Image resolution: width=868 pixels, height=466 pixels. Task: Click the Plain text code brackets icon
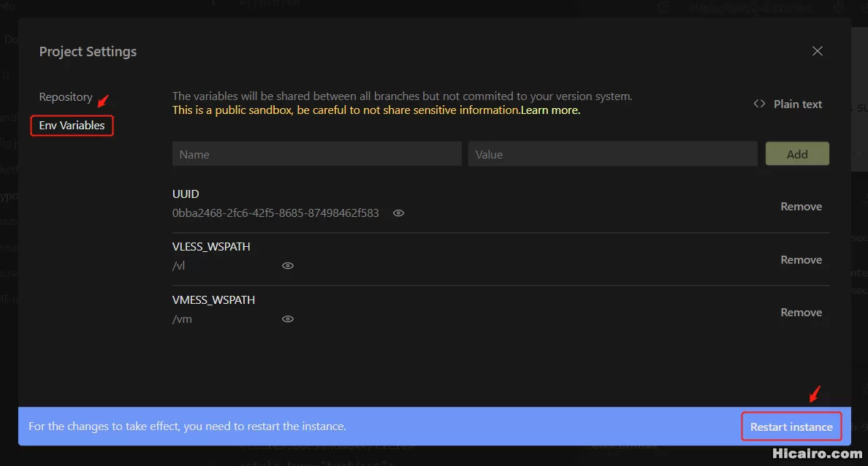759,104
